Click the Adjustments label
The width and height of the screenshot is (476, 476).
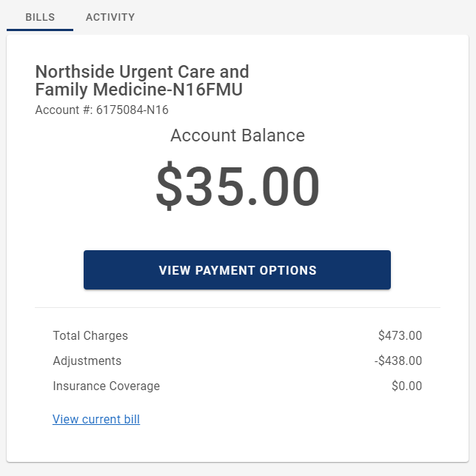click(x=87, y=361)
